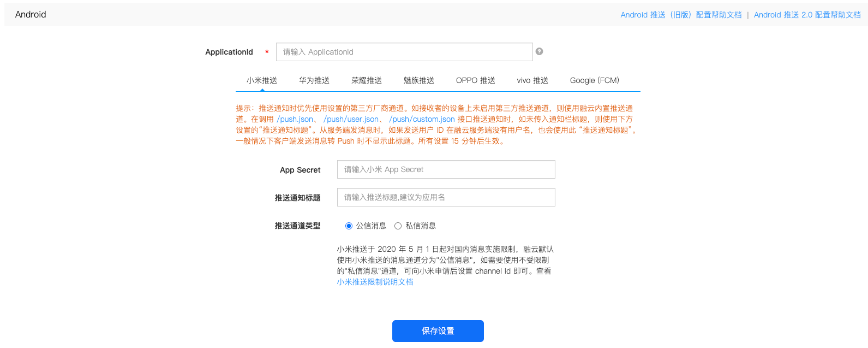
Task: Select the 私信消息 radio button
Action: (x=398, y=226)
